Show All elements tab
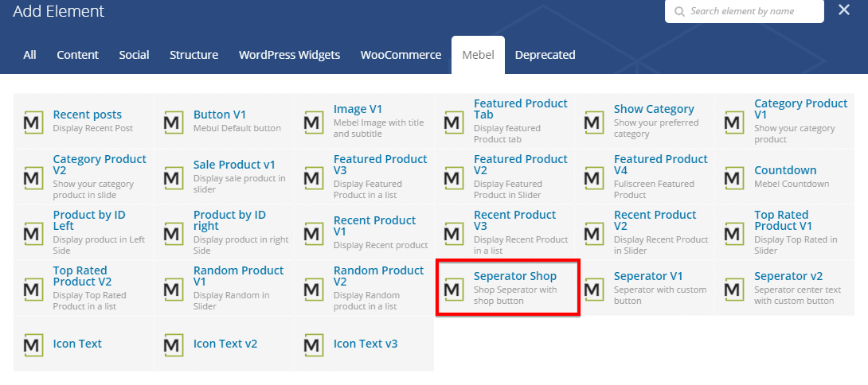 (29, 55)
